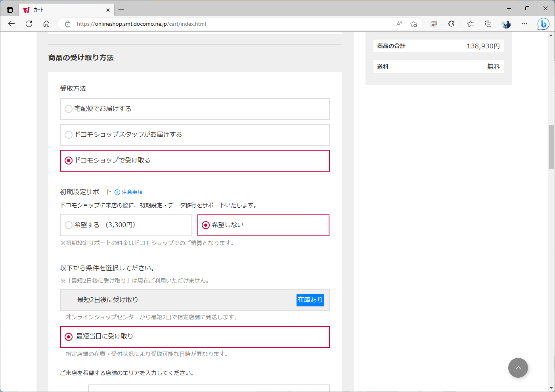The image size is (555, 392).
Task: Click the scrollbar down arrow
Action: point(551,388)
